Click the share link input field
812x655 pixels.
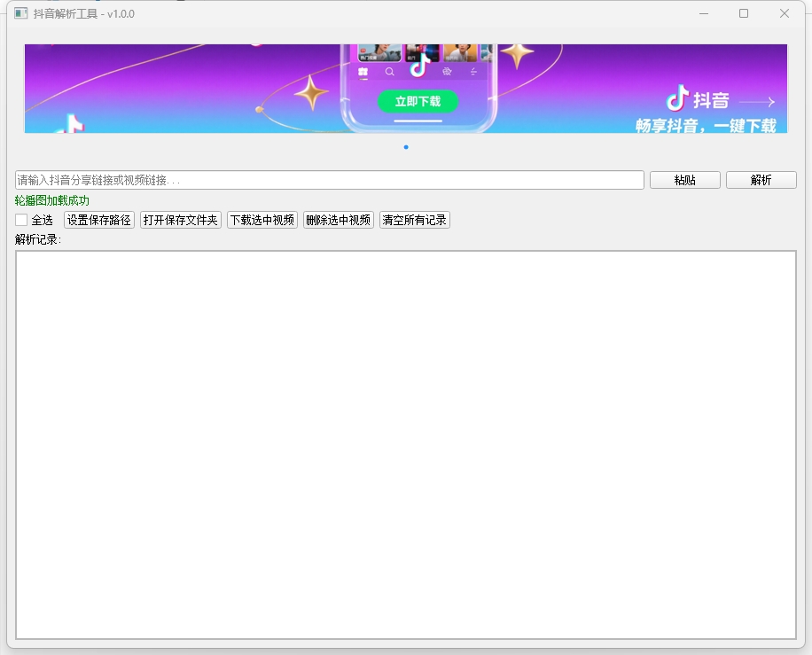329,180
